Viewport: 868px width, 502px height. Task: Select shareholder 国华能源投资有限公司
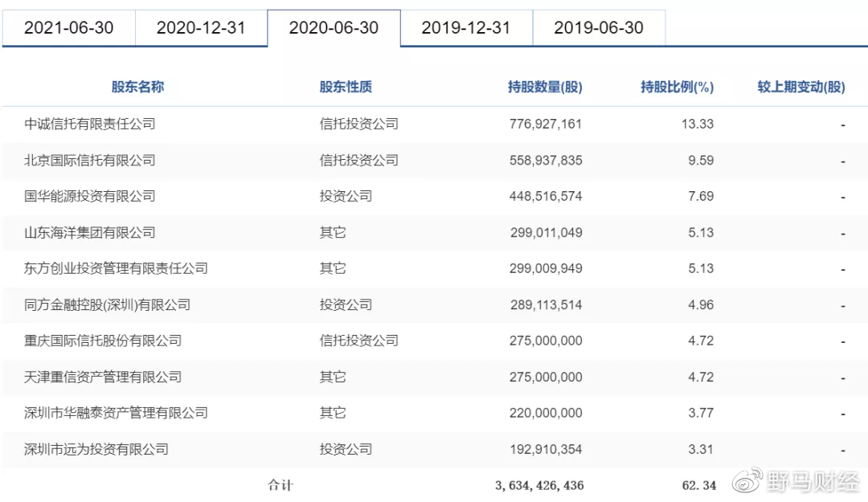pyautogui.click(x=90, y=196)
